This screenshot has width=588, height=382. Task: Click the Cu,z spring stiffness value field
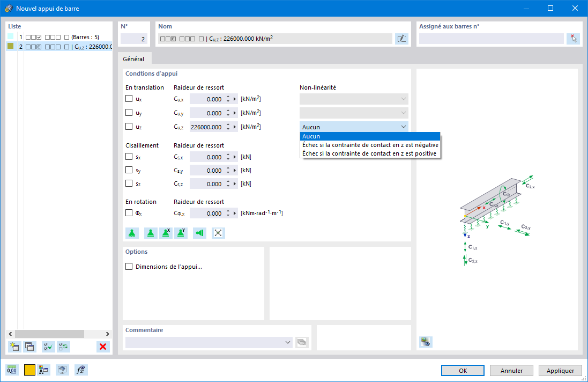206,127
